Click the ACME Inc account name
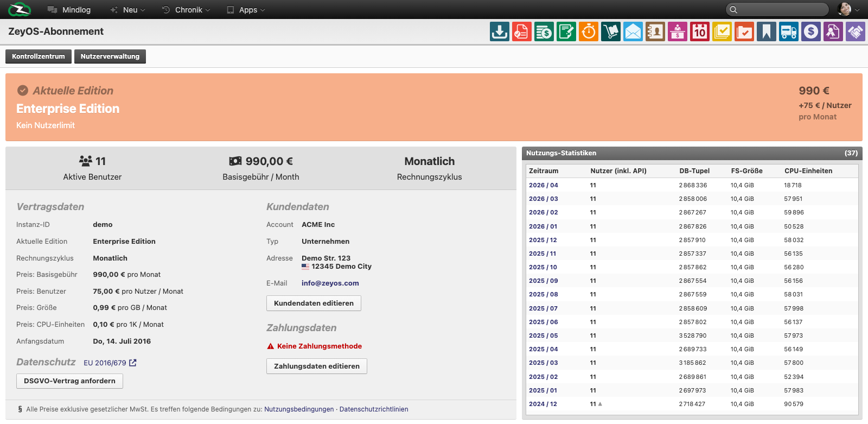This screenshot has height=424, width=868. 318,224
